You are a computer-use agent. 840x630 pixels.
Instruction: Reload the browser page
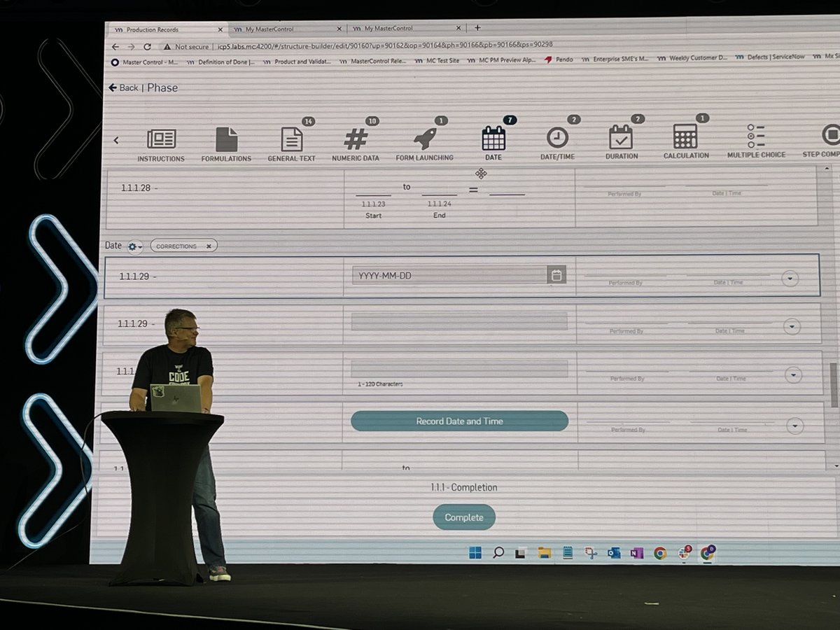click(x=147, y=47)
